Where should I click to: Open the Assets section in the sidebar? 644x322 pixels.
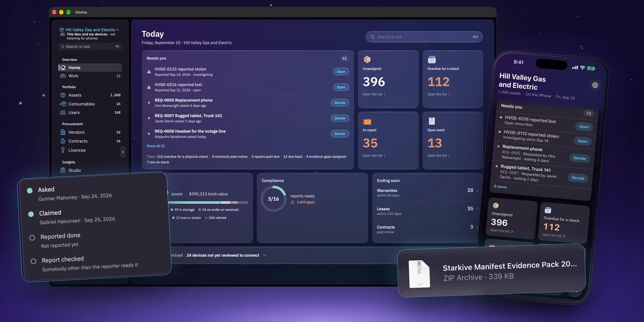[90, 95]
